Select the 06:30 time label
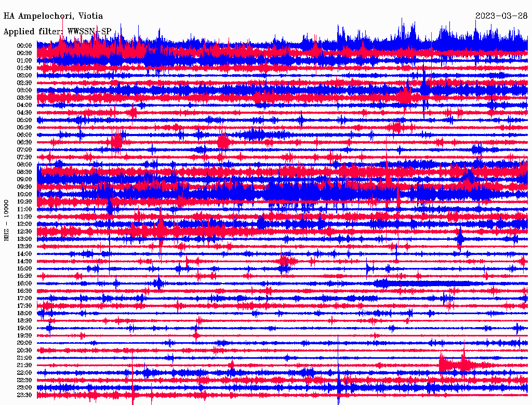This screenshot has width=532, height=405. point(24,142)
